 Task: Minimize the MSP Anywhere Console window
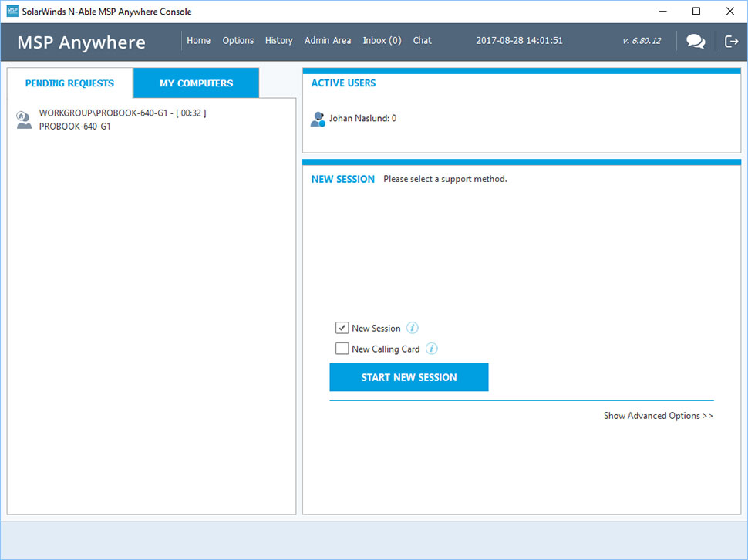coord(662,12)
